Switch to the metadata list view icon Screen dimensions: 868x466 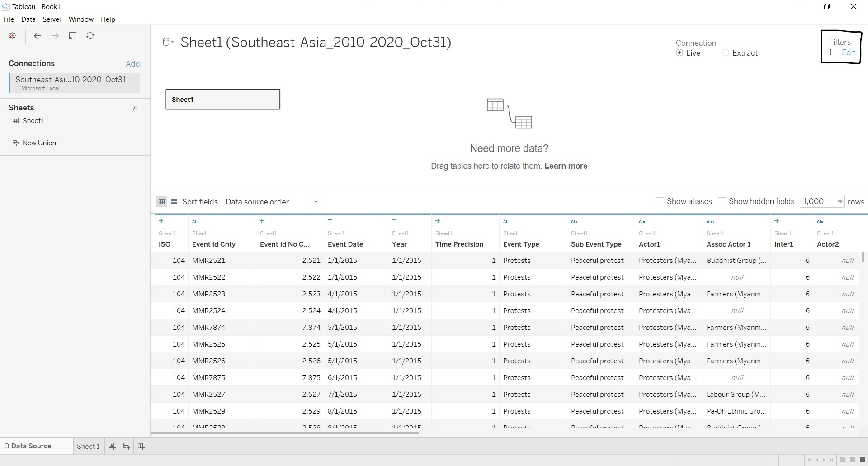pyautogui.click(x=174, y=202)
